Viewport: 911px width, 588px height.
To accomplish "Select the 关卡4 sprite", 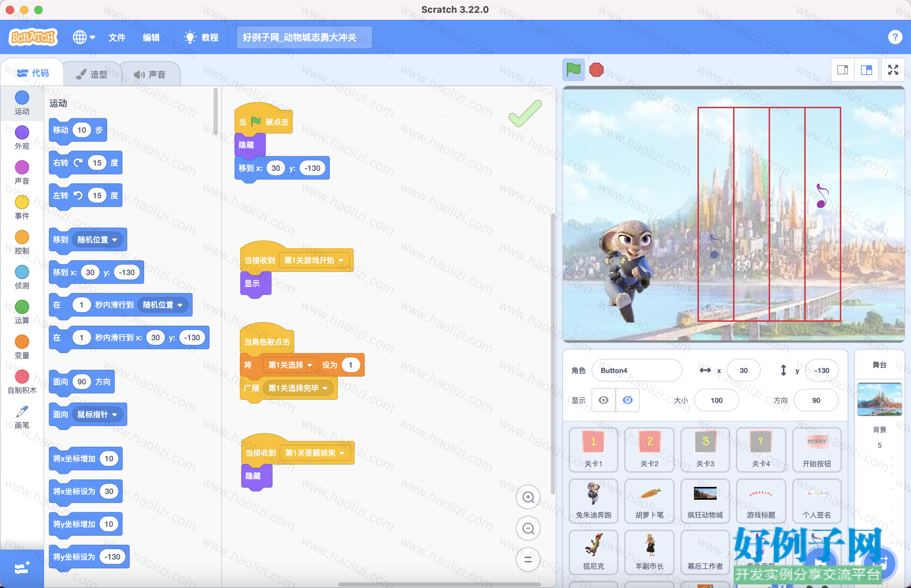I will [x=760, y=450].
